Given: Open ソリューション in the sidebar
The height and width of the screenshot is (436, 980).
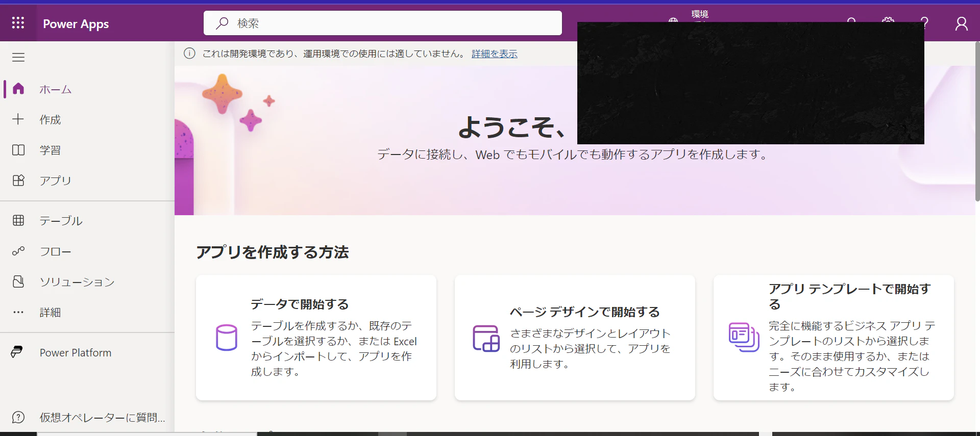Looking at the screenshot, I should [87, 282].
